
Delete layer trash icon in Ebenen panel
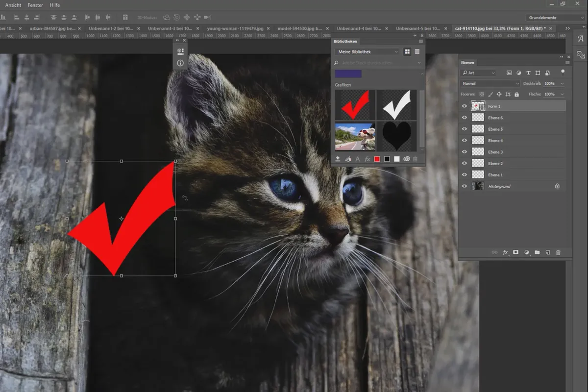coord(558,252)
